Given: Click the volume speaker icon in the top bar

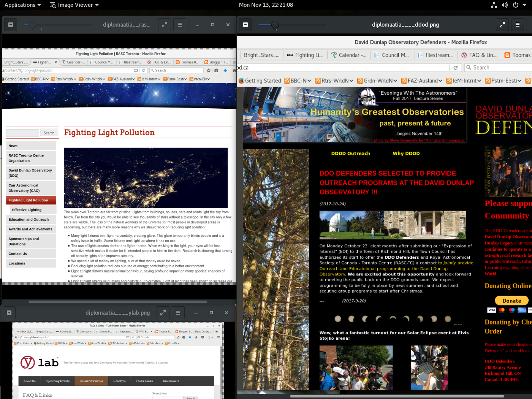Looking at the screenshot, I should (x=505, y=5).
